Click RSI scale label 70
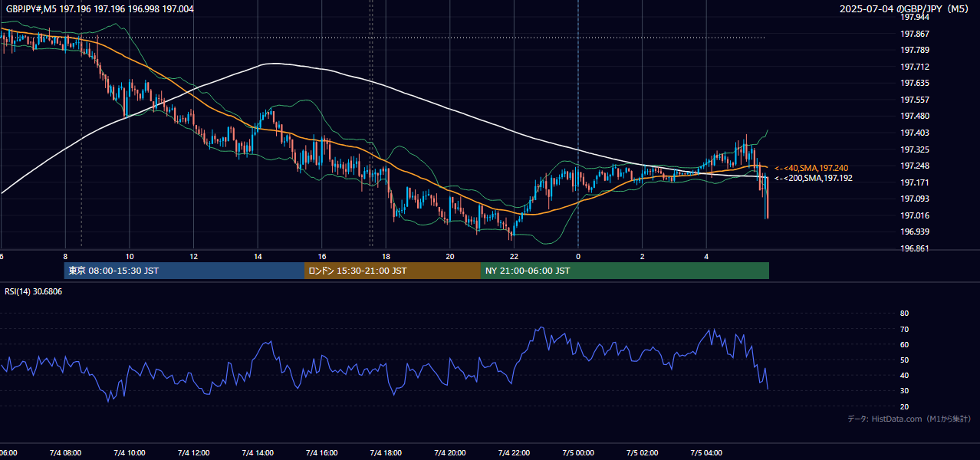Image resolution: width=980 pixels, height=460 pixels. pyautogui.click(x=904, y=329)
